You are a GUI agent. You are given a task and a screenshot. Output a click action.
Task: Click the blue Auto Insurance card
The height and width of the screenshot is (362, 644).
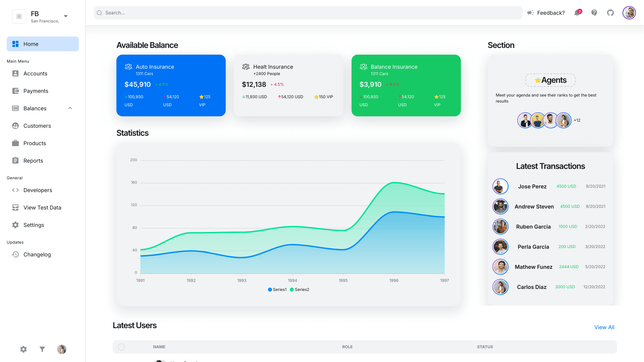coord(171,85)
